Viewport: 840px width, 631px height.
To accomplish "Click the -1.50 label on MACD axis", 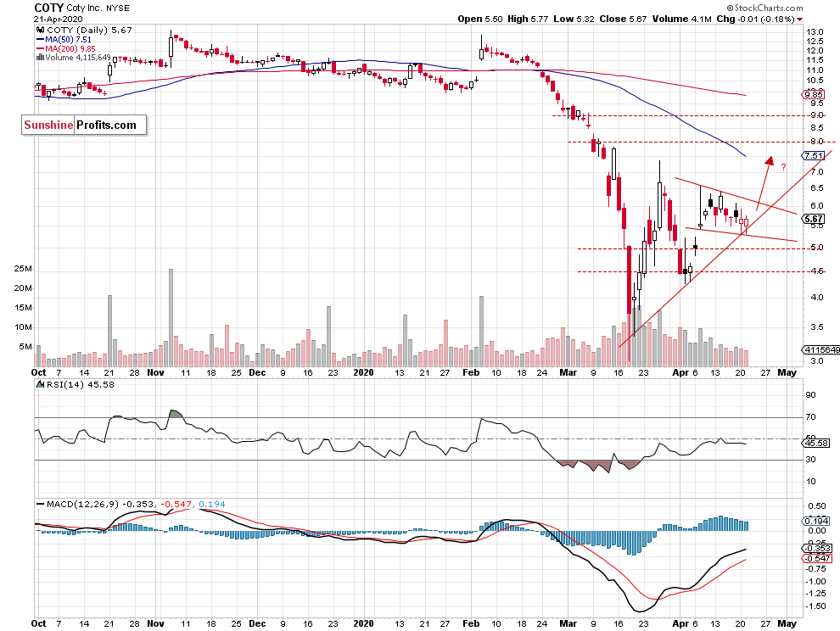I will point(816,606).
